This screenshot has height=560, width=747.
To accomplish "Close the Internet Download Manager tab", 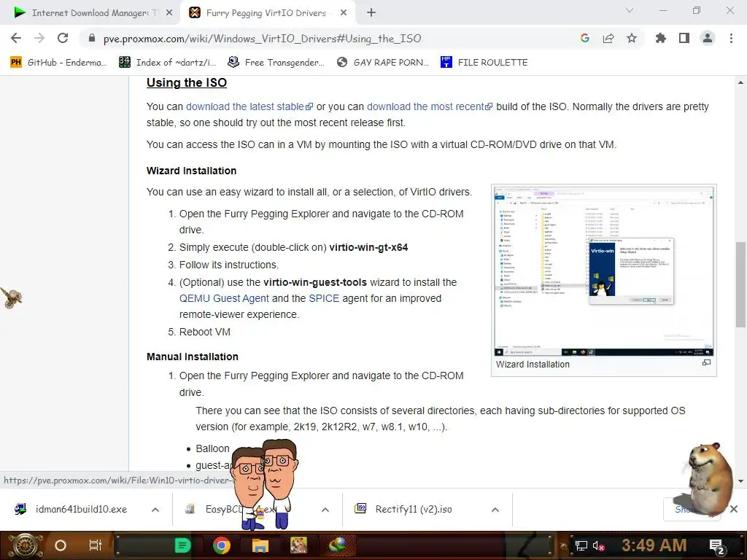I will pyautogui.click(x=169, y=13).
